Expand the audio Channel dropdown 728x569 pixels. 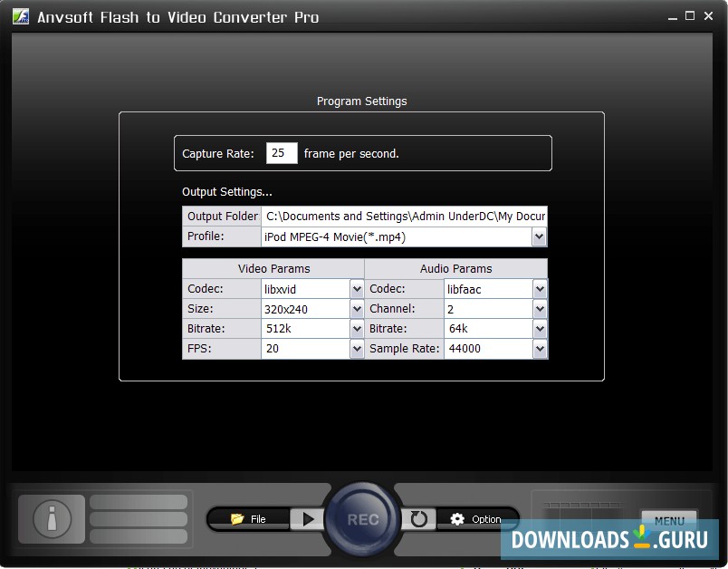pyautogui.click(x=540, y=309)
